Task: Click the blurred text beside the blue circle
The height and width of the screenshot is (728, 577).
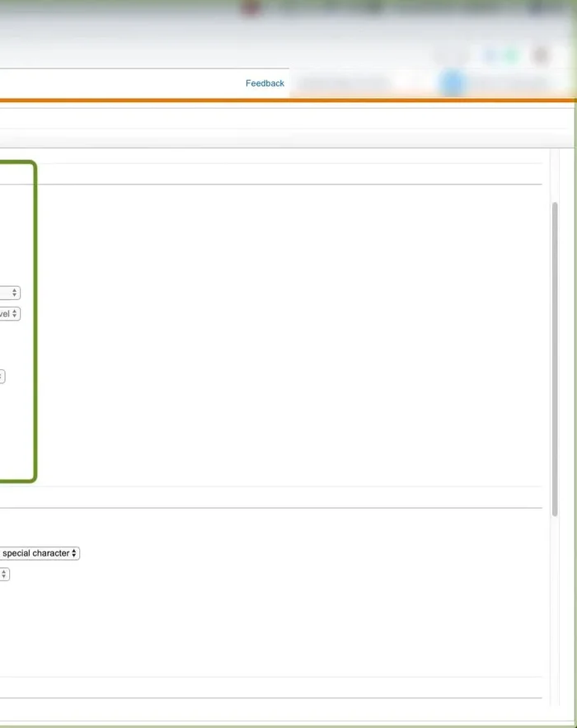Action: pos(507,83)
